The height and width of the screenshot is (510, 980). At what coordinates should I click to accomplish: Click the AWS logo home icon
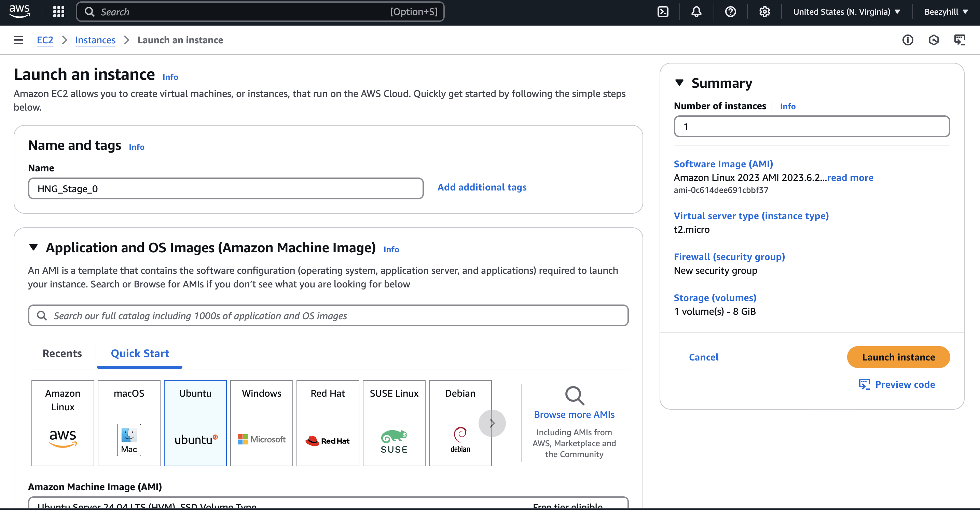[19, 11]
